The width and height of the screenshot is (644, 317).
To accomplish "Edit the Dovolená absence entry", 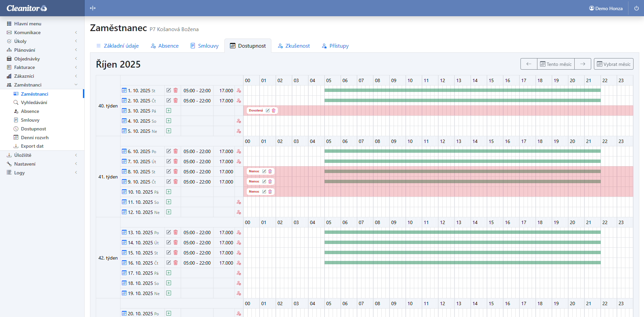I will [x=268, y=111].
